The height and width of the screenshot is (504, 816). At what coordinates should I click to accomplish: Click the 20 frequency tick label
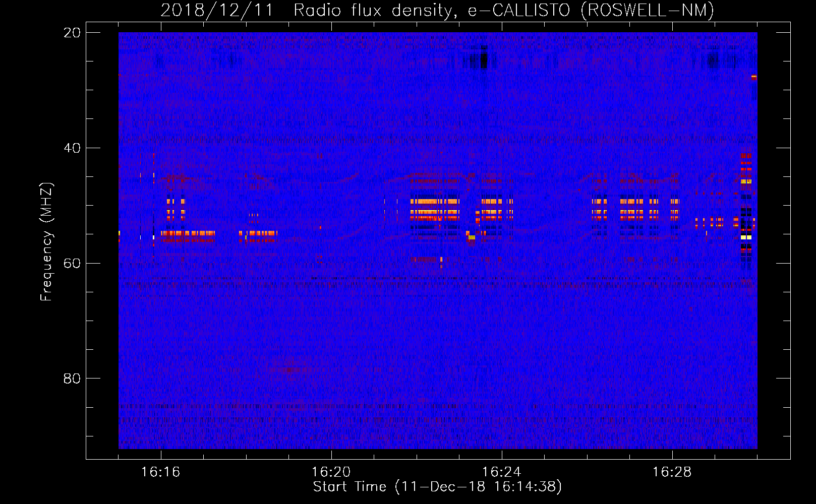coord(72,33)
